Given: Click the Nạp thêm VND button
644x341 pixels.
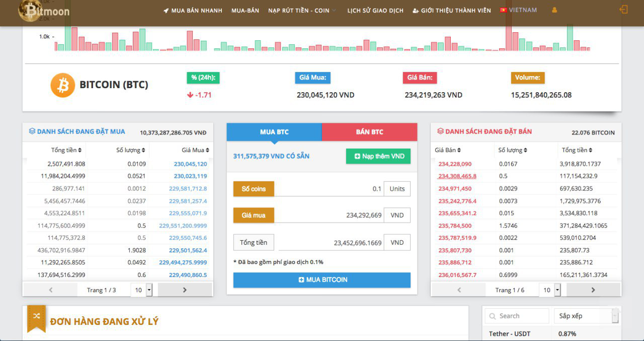Looking at the screenshot, I should (378, 156).
